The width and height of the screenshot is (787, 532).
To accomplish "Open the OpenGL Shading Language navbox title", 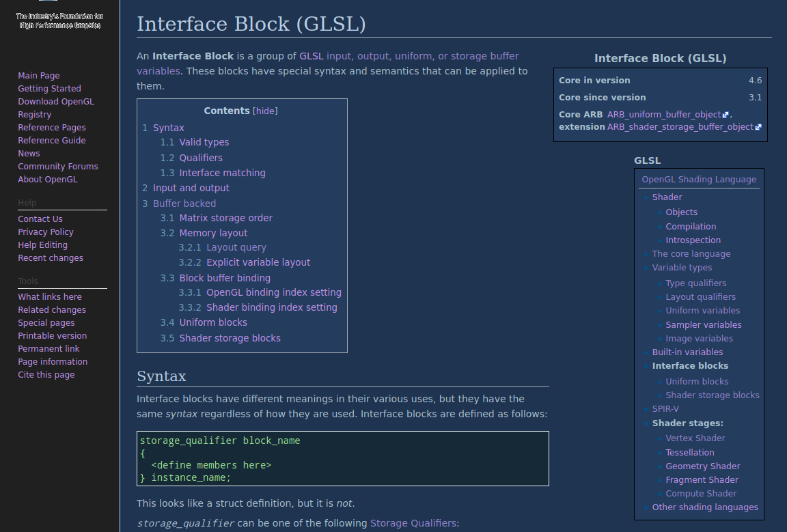I will pos(698,179).
